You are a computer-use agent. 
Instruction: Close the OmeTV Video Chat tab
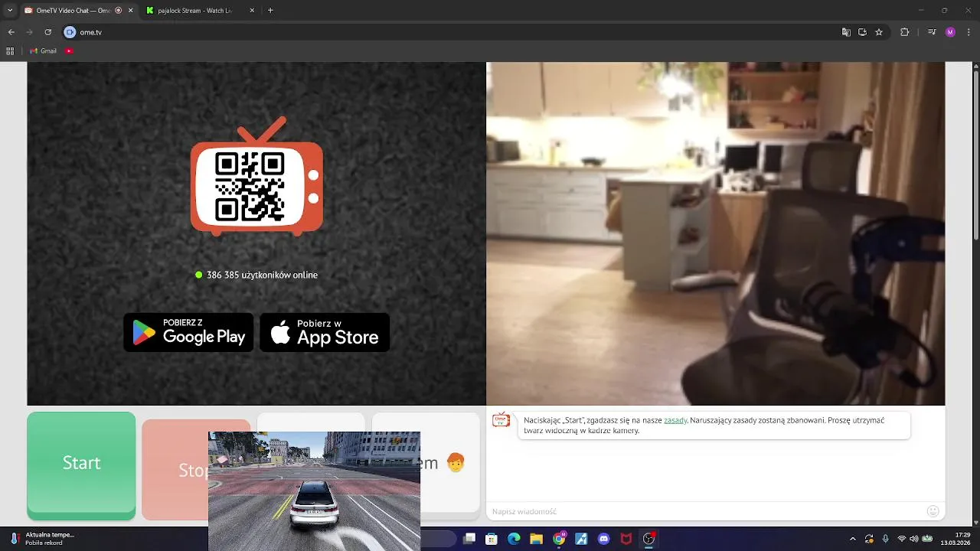[x=130, y=11]
